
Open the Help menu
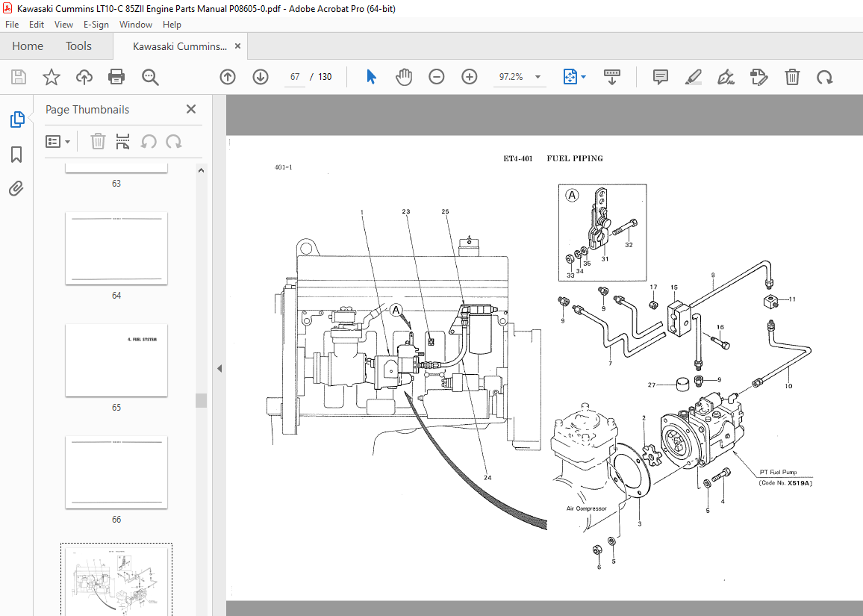pos(172,24)
